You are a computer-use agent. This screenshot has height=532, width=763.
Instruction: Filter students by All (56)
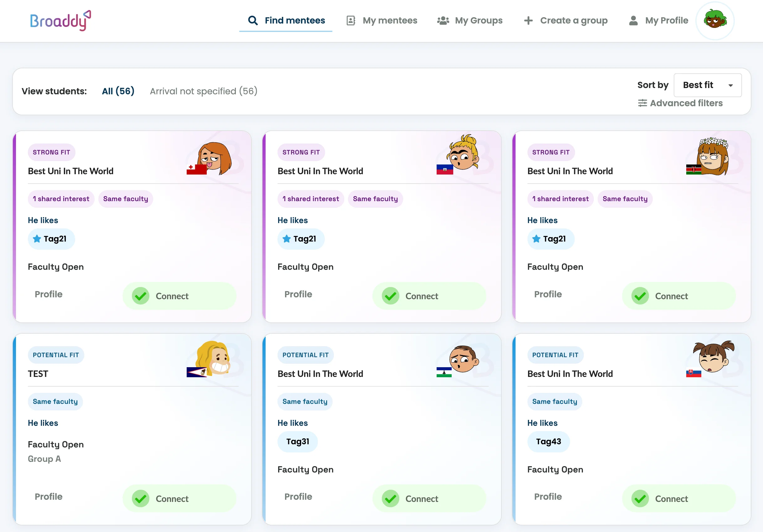tap(118, 91)
